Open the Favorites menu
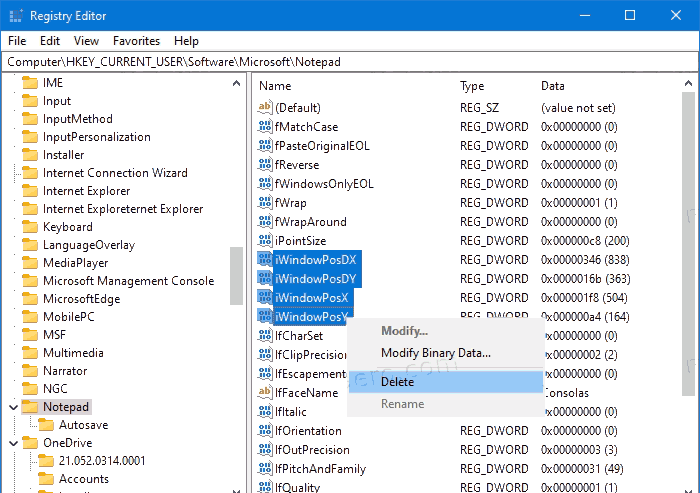 (136, 41)
